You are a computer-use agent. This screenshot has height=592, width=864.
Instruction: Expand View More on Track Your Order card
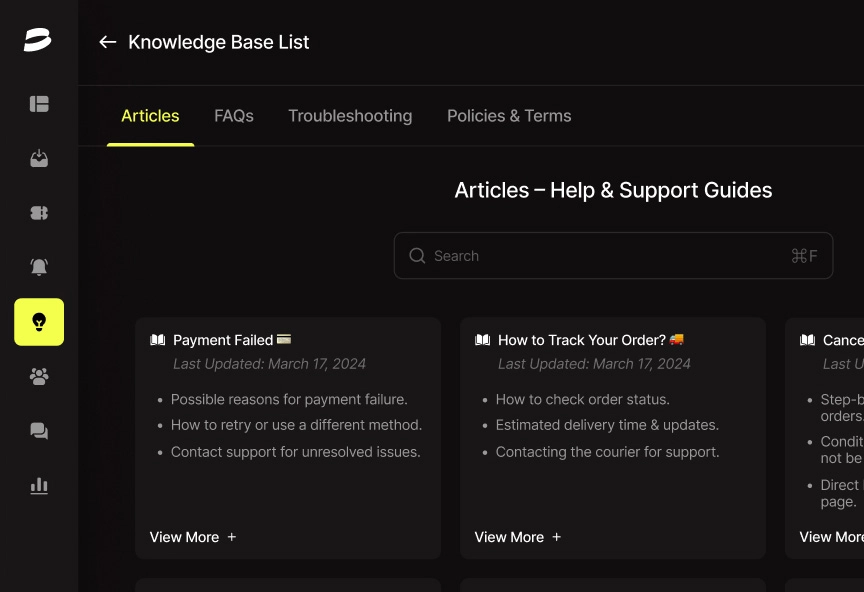pyautogui.click(x=518, y=537)
